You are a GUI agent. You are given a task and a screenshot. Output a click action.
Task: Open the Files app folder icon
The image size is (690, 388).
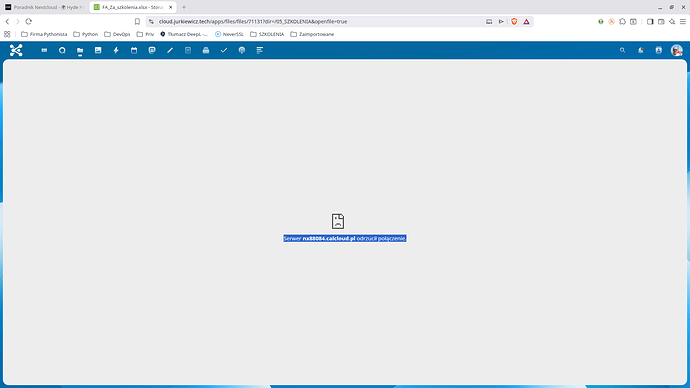(80, 50)
